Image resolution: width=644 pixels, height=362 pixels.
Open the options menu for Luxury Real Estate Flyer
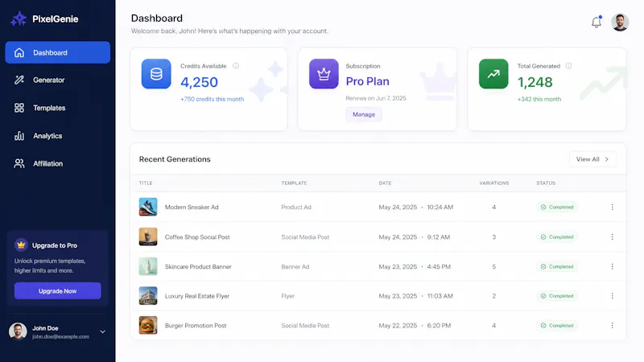click(x=612, y=296)
